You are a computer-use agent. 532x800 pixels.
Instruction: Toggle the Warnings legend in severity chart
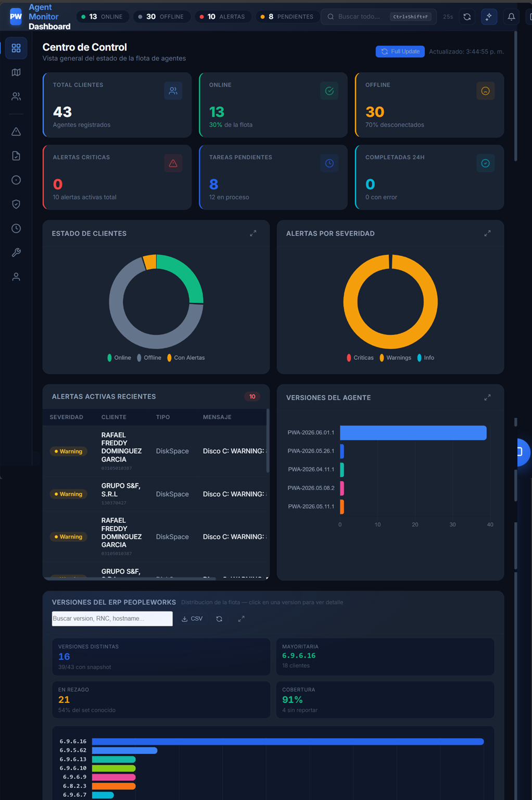point(395,358)
